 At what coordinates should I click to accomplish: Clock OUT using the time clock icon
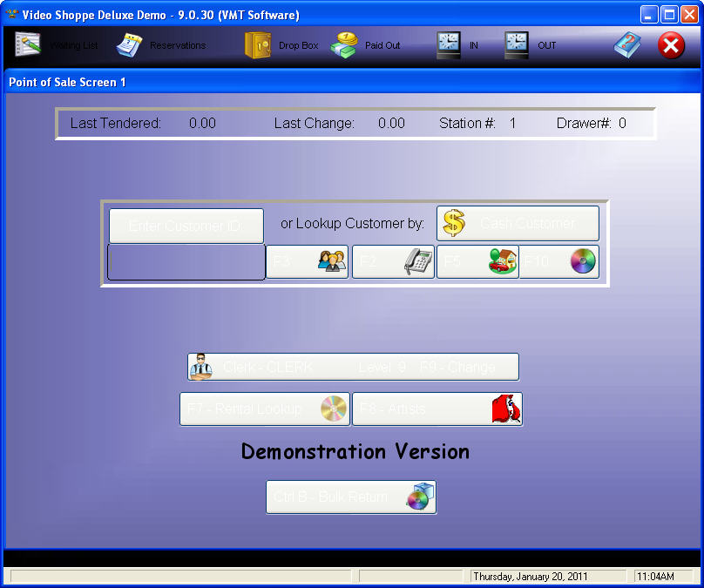click(517, 44)
